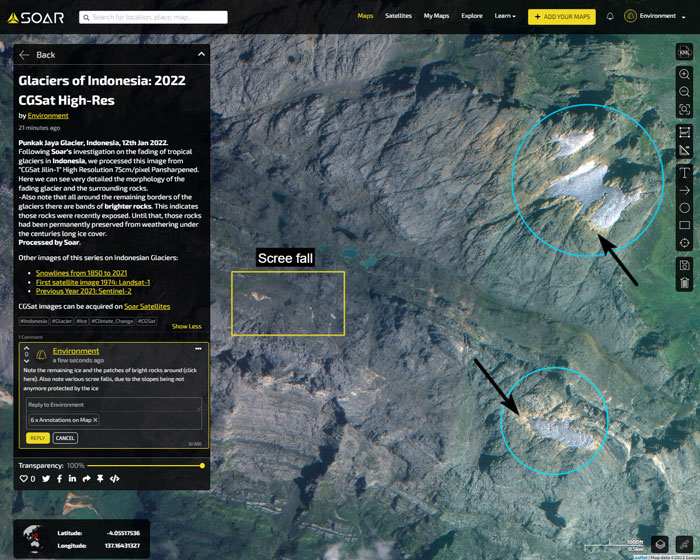The image size is (700, 560).
Task: Pin this map using the pushpin icon
Action: [100, 479]
